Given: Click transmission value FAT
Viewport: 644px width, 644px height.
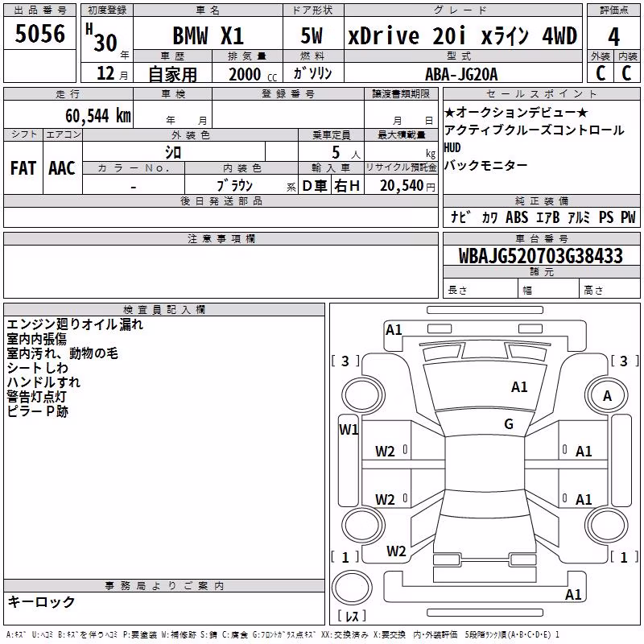Looking at the screenshot, I should [x=23, y=168].
